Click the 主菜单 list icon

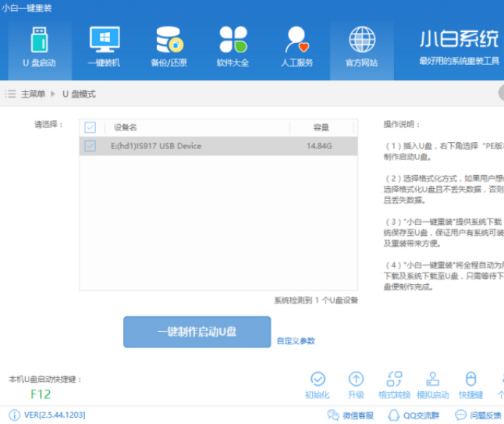pos(10,94)
